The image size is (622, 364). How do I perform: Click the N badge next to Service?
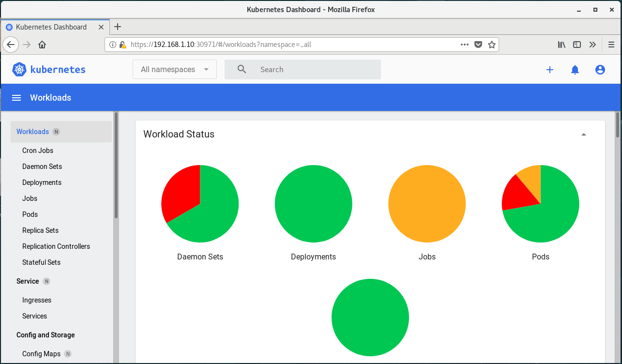[46, 281]
